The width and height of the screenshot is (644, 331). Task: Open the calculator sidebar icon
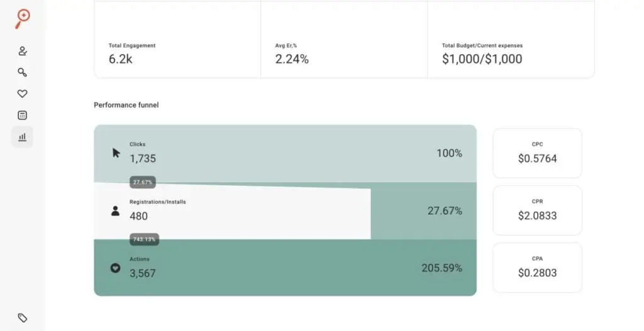click(x=23, y=116)
